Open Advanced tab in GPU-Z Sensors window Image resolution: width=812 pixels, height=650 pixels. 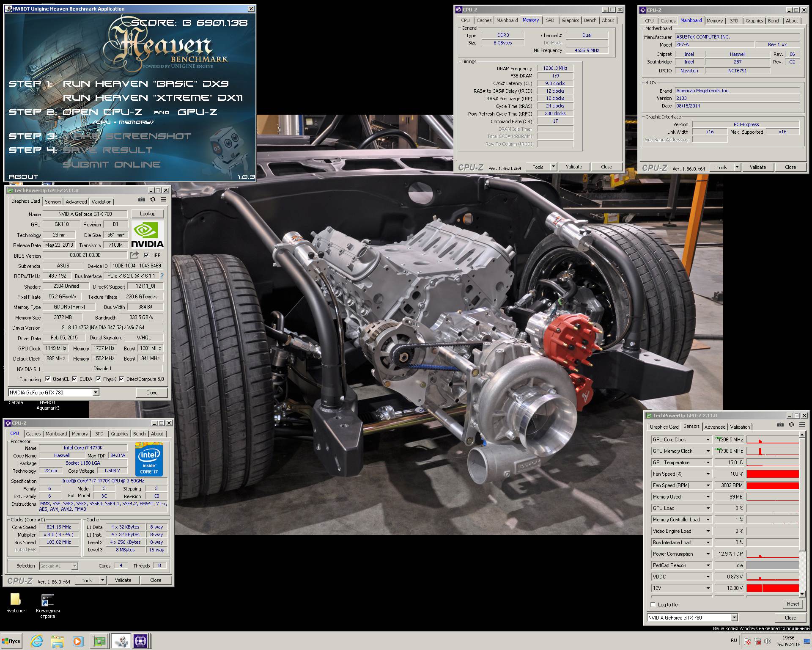pos(715,427)
